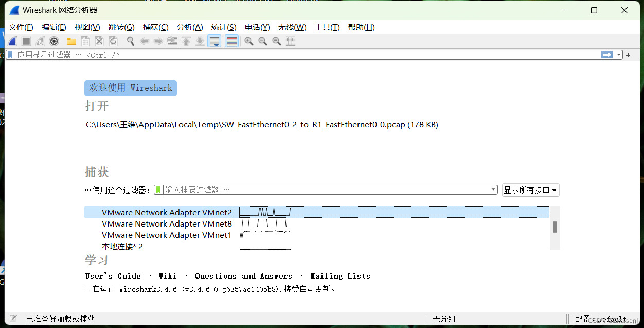Jump to first packet icon
The height and width of the screenshot is (328, 644).
point(186,41)
